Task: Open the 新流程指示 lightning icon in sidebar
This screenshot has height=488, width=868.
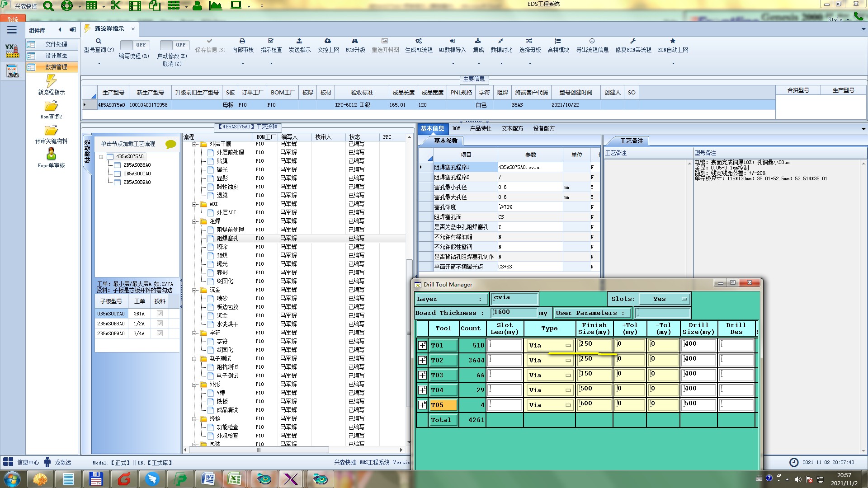Action: tap(51, 81)
